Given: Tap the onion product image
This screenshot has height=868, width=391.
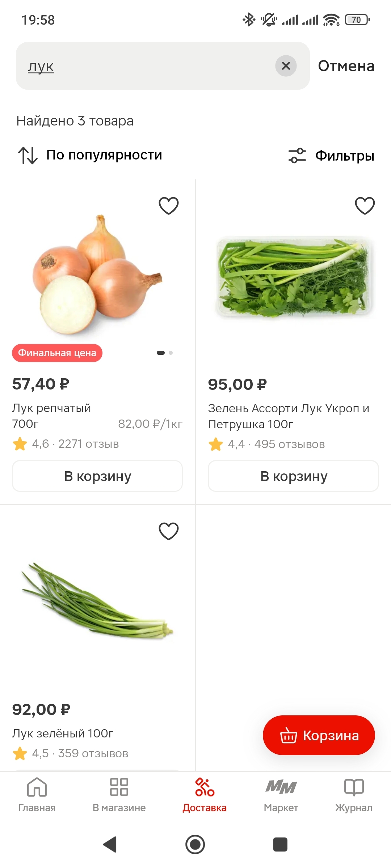Looking at the screenshot, I should click(x=97, y=275).
